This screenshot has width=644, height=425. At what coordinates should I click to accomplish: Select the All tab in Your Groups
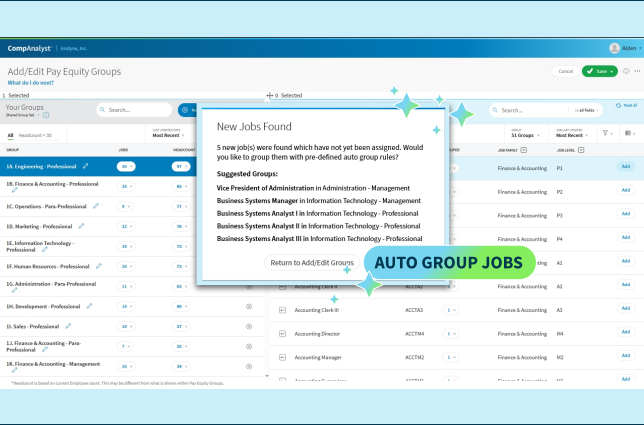tap(10, 134)
